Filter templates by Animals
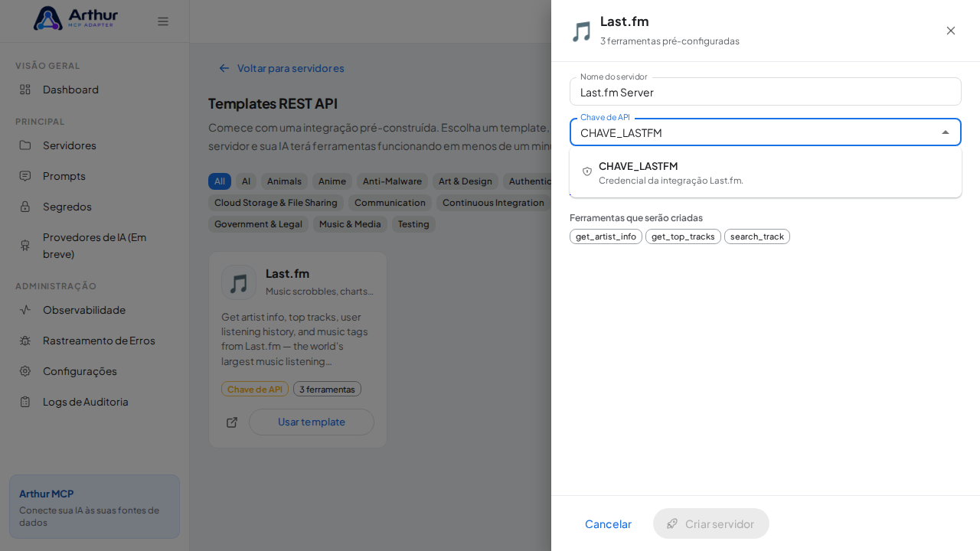The width and height of the screenshot is (980, 551). click(284, 181)
